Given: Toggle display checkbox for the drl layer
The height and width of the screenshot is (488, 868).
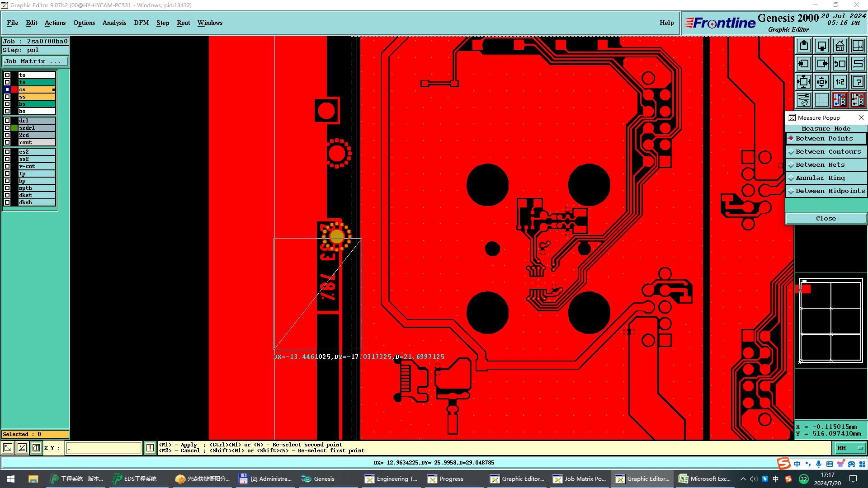Looking at the screenshot, I should (x=7, y=121).
